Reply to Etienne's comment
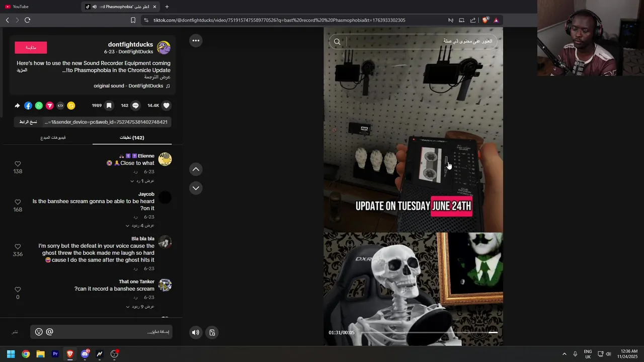 click(x=135, y=172)
